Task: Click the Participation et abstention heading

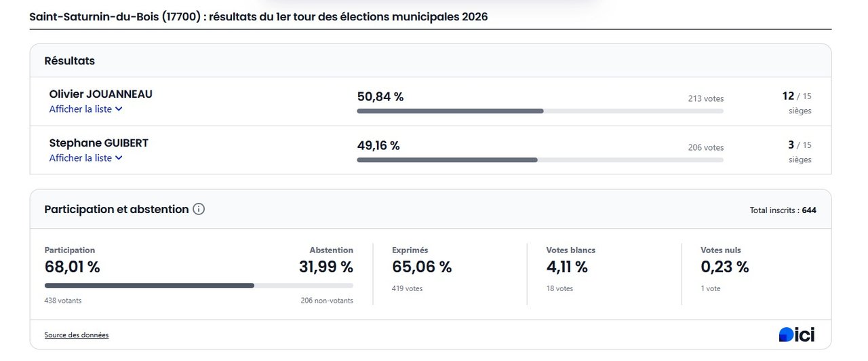Action: pos(117,209)
